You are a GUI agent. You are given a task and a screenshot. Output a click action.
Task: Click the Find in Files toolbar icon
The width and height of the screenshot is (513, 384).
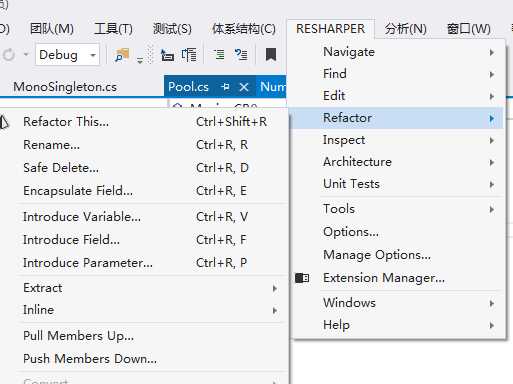click(121, 55)
